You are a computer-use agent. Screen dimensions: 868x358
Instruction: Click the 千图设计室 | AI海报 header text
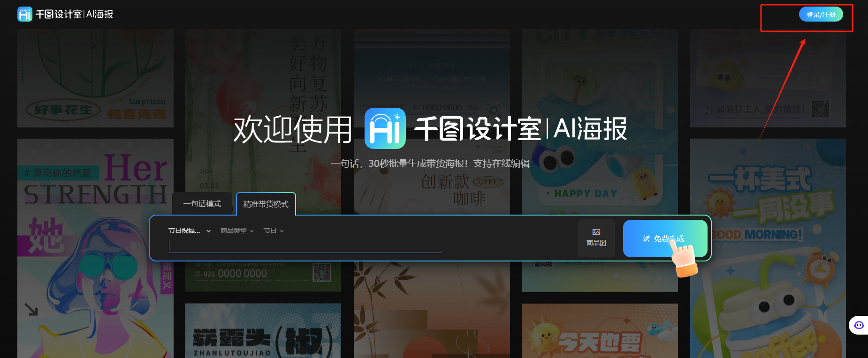coord(74,14)
